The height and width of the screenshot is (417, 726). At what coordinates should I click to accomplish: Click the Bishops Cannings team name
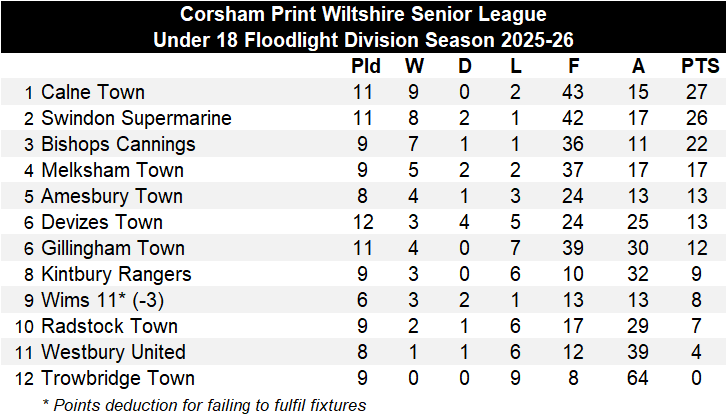(x=118, y=144)
